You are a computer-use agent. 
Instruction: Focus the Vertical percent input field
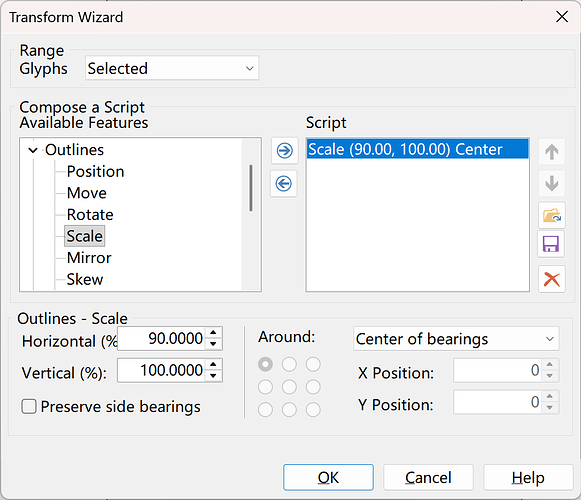[162, 370]
